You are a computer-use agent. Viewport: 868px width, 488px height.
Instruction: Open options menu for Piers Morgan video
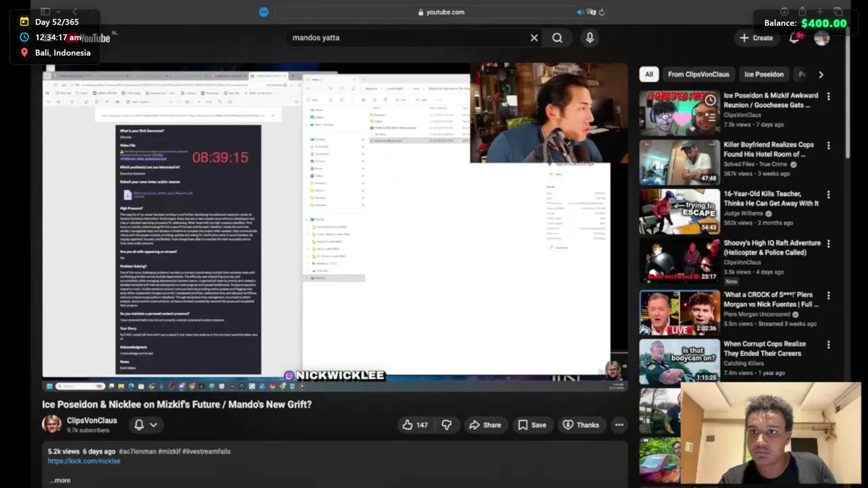[x=828, y=296]
